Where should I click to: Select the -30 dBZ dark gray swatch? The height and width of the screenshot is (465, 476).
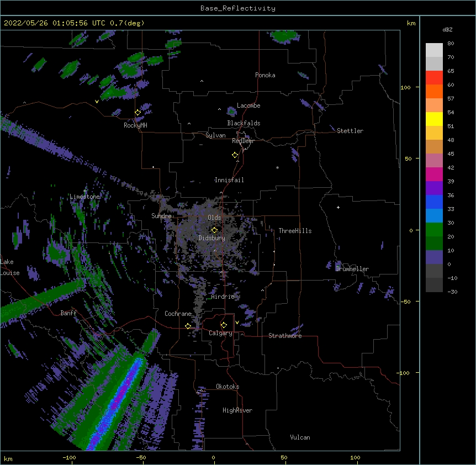click(434, 285)
